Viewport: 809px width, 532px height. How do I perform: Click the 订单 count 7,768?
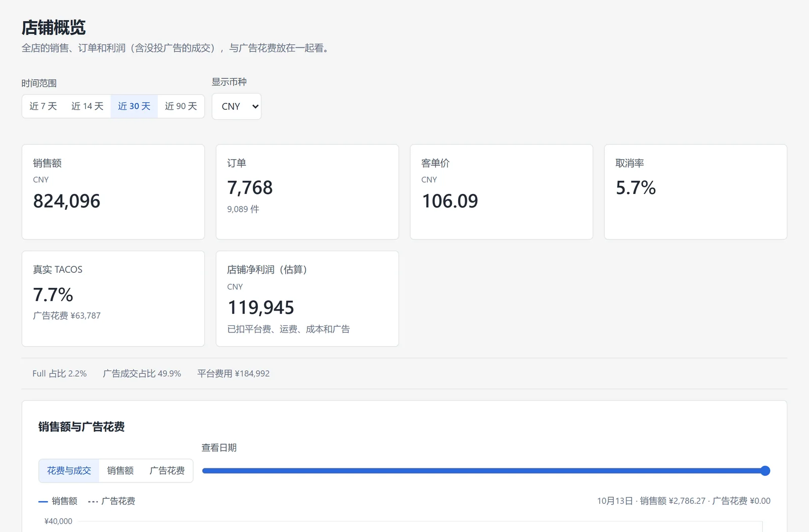coord(250,188)
